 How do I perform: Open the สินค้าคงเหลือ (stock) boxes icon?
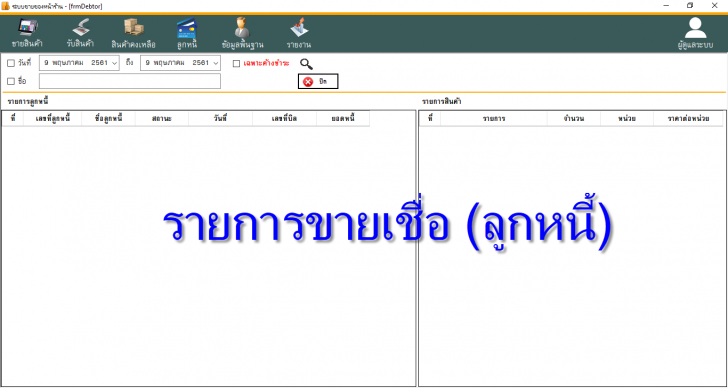point(133,33)
